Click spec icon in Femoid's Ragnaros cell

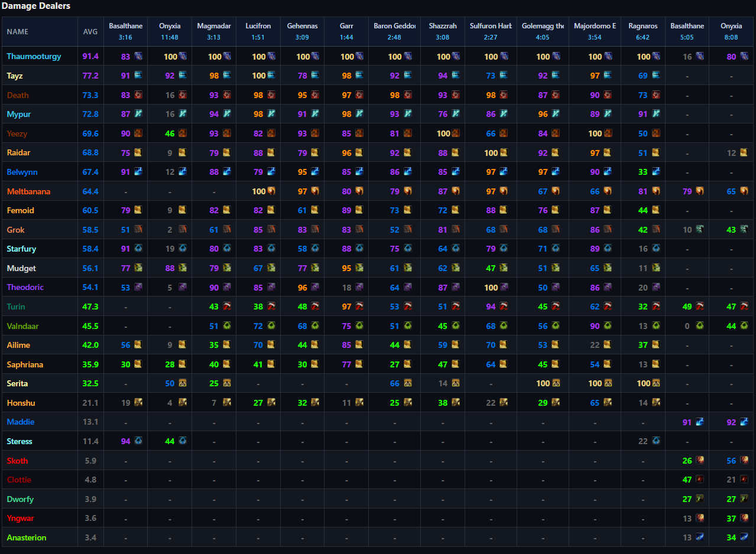pos(656,210)
